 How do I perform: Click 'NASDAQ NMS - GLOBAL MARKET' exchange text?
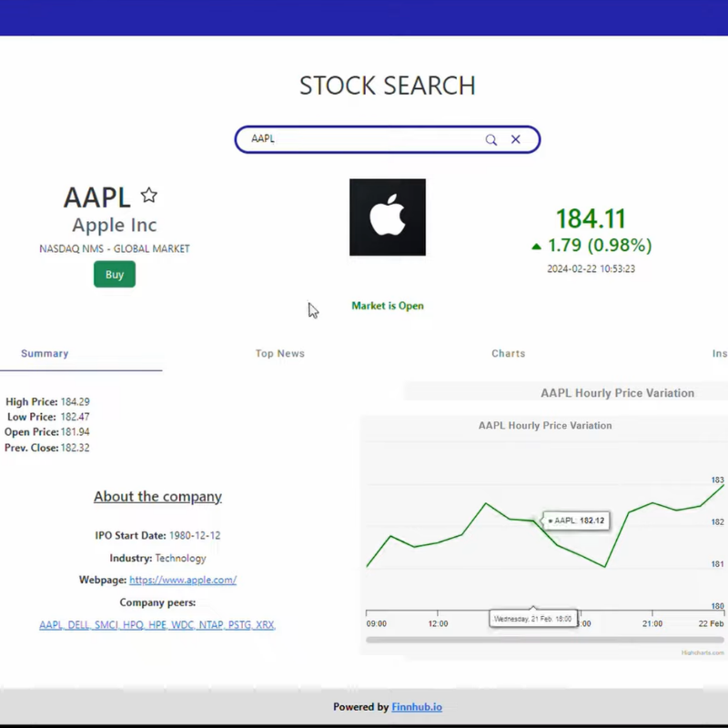[x=115, y=248]
